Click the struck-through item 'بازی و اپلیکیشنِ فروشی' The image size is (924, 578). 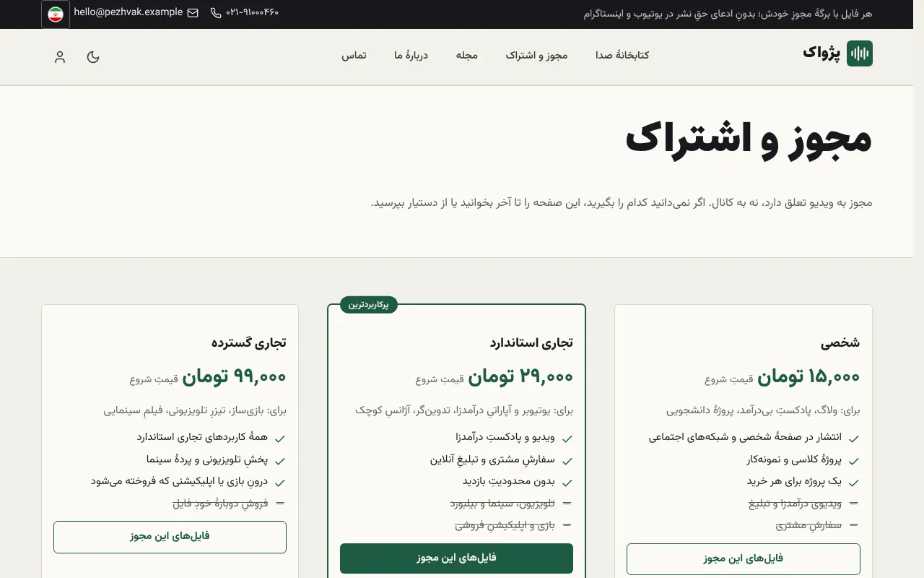click(505, 525)
